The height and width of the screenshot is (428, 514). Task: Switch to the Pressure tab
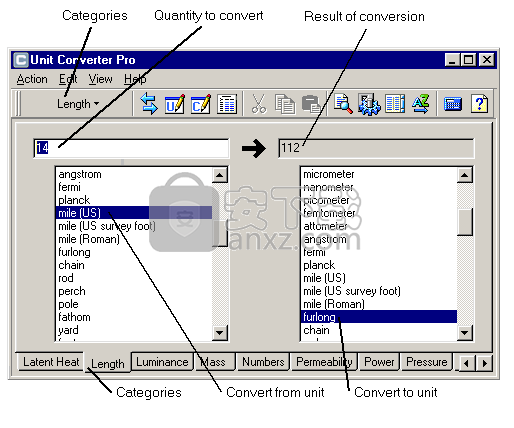(426, 362)
